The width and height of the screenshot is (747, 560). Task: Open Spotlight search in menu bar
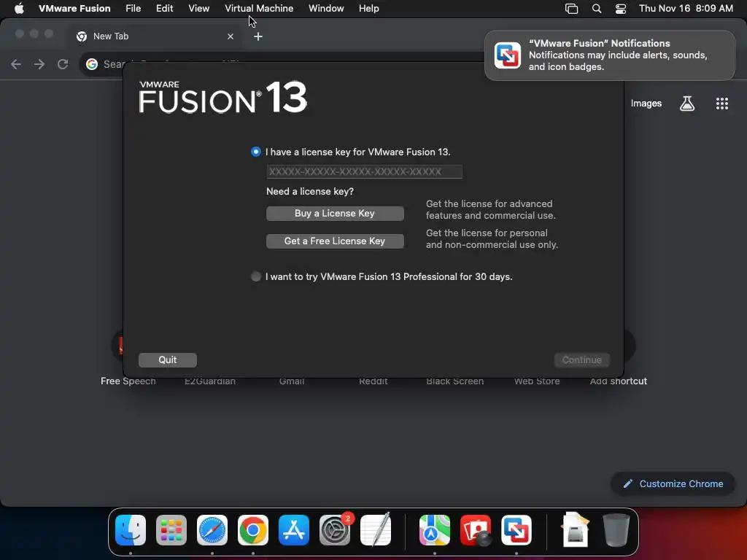[597, 9]
